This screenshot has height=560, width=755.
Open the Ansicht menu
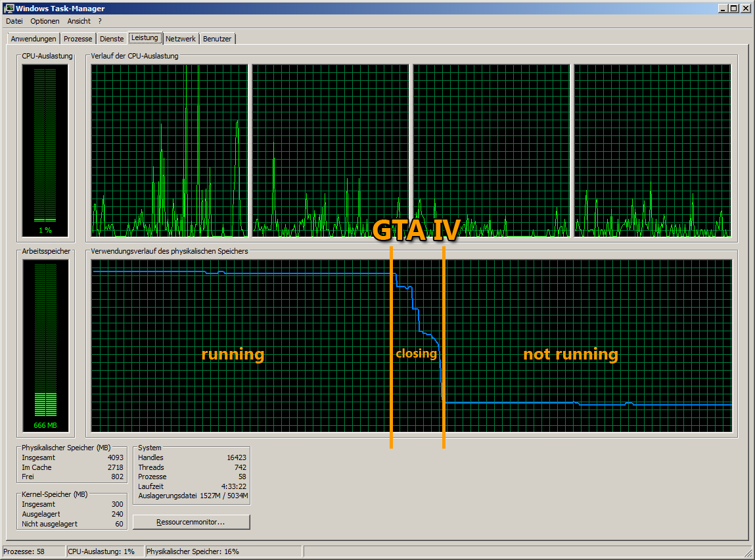(79, 21)
